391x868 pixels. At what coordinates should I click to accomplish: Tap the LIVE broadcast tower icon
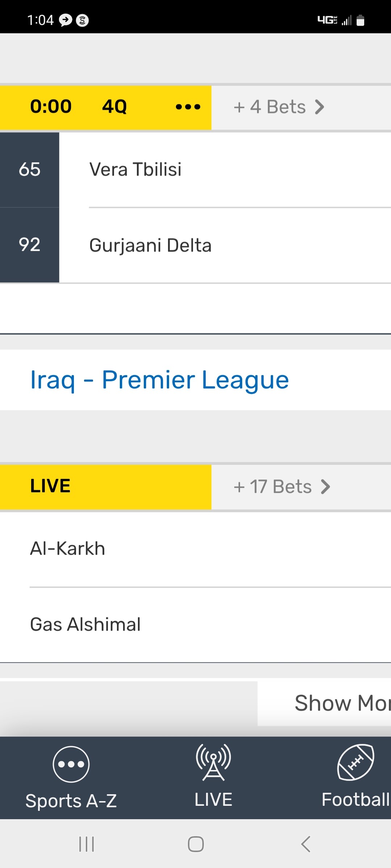pyautogui.click(x=213, y=762)
